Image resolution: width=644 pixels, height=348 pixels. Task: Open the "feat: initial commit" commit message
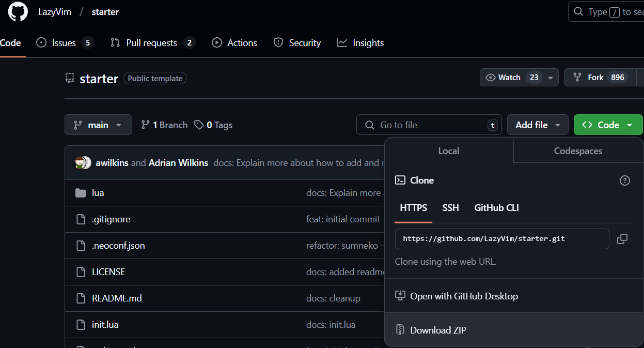pos(343,219)
